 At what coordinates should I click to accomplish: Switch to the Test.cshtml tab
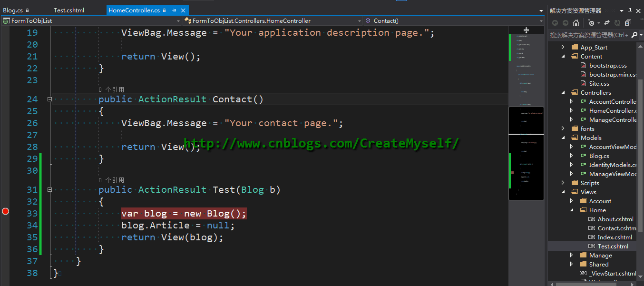click(69, 10)
